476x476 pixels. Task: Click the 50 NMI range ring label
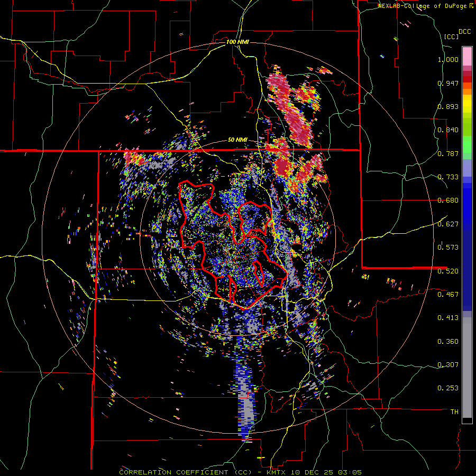point(237,140)
